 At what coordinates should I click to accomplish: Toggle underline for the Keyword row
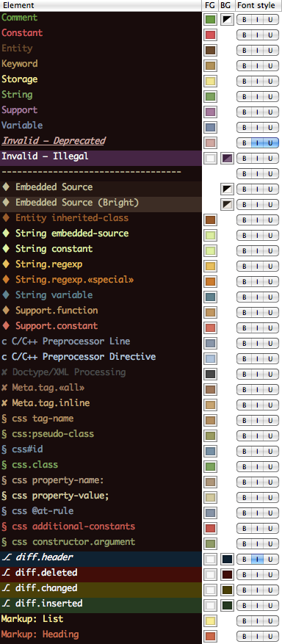(271, 65)
